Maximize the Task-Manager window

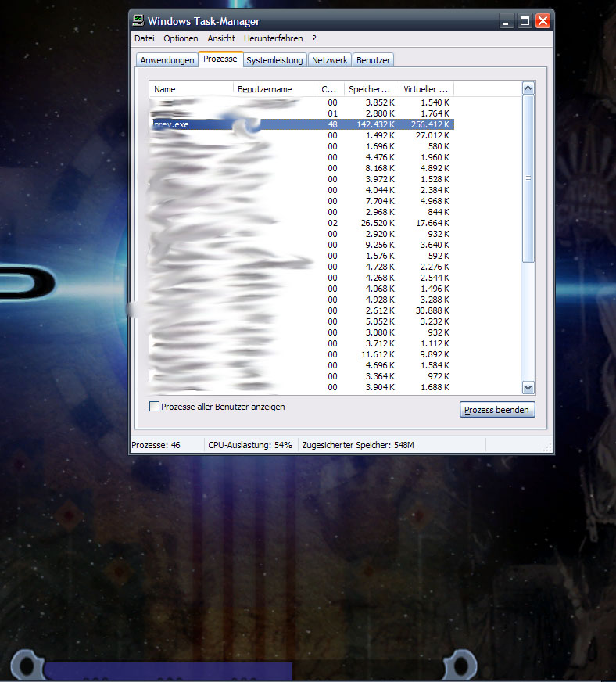(x=525, y=21)
